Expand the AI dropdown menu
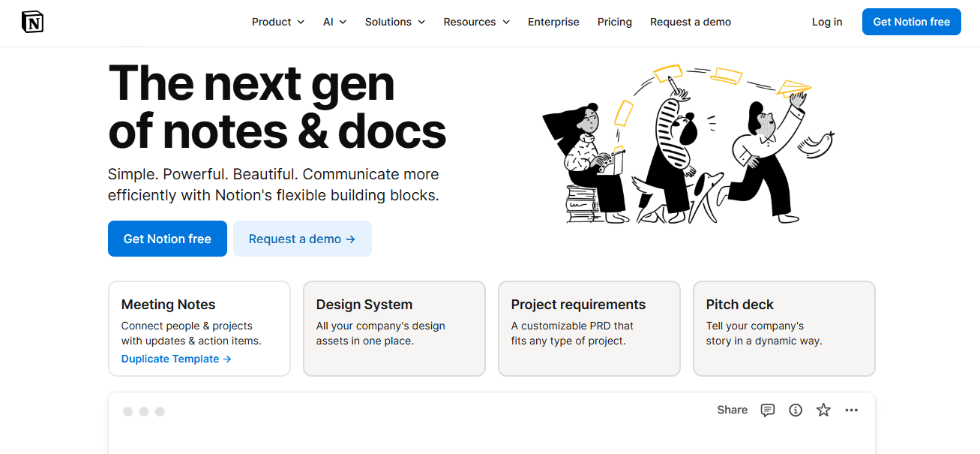This screenshot has width=980, height=454. click(334, 22)
